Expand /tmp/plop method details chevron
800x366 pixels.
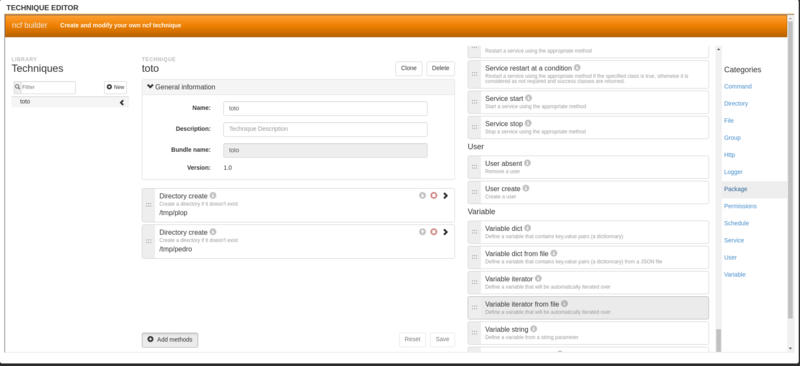click(445, 196)
